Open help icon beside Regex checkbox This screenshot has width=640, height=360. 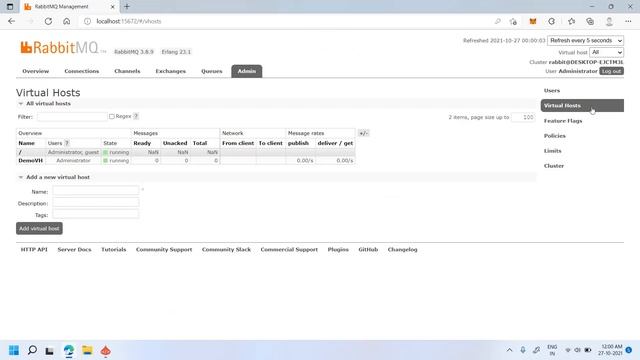(136, 116)
